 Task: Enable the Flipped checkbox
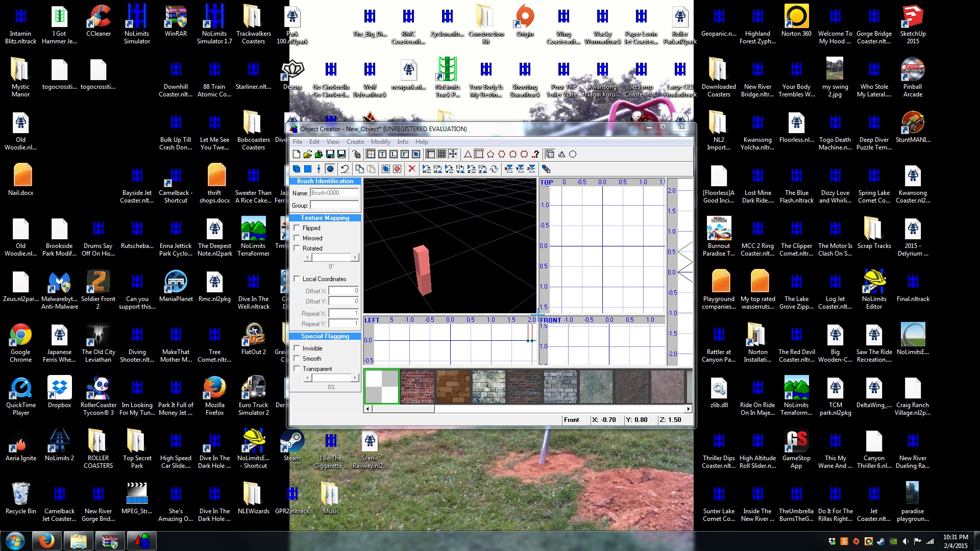pos(297,228)
